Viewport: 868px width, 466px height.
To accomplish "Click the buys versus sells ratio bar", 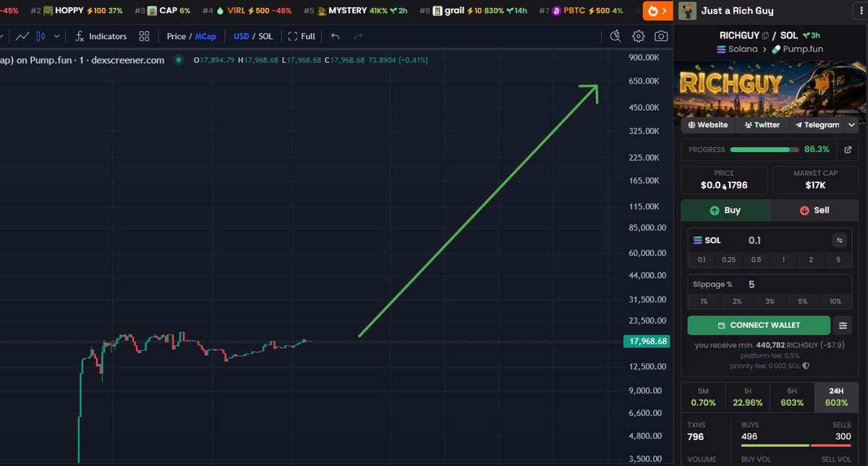I will click(x=796, y=445).
